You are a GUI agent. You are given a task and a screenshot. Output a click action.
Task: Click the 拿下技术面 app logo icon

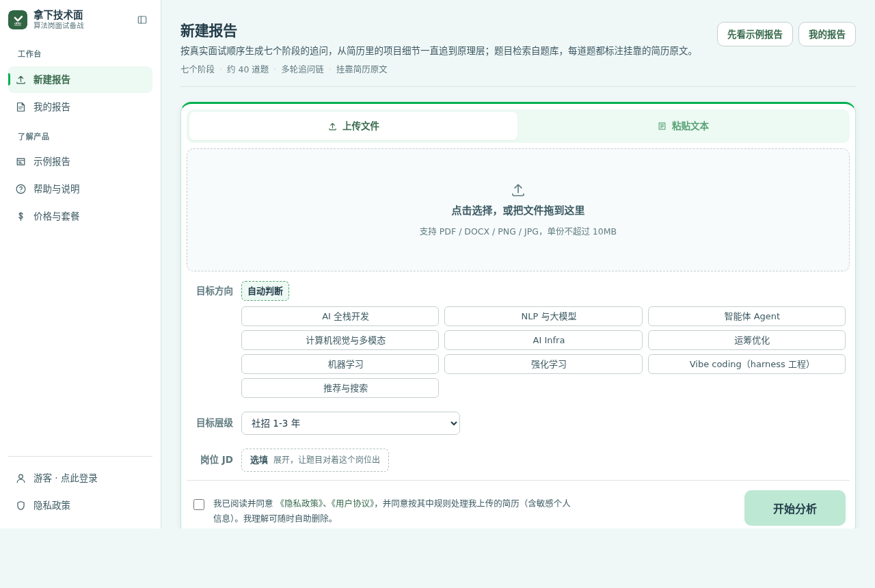[x=18, y=20]
